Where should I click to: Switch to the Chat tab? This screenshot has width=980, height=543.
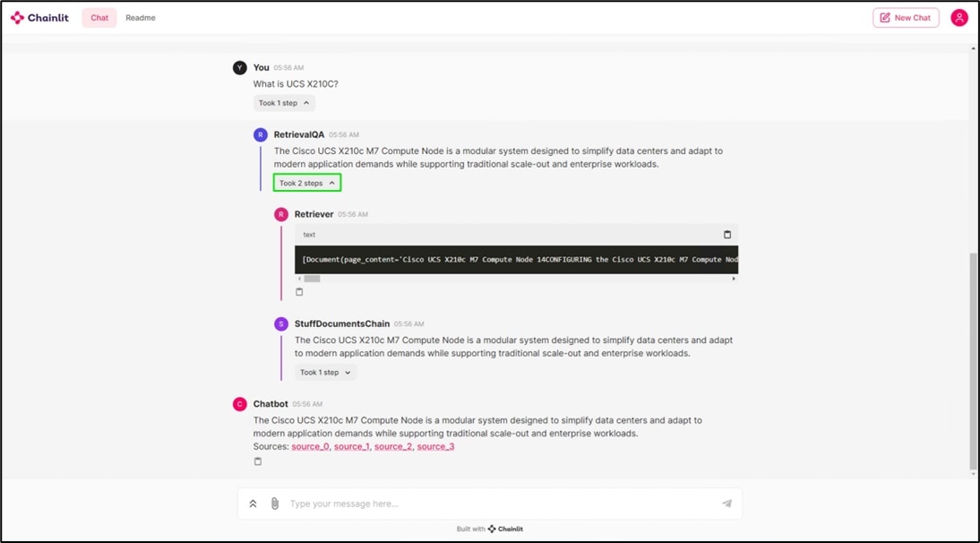(x=99, y=18)
